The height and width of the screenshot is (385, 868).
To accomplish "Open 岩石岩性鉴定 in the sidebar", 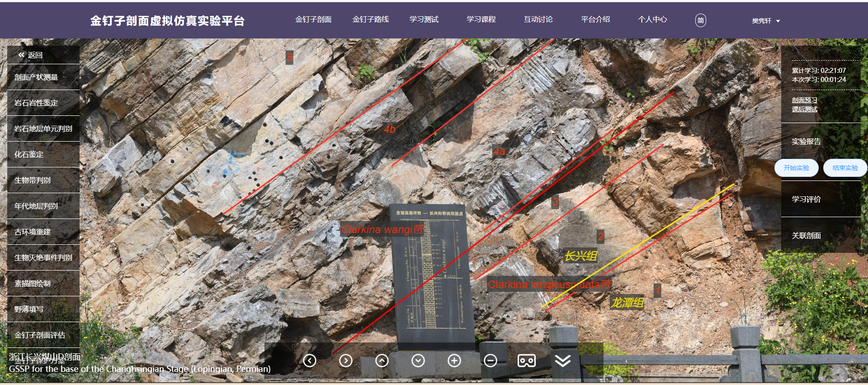I will 36,103.
